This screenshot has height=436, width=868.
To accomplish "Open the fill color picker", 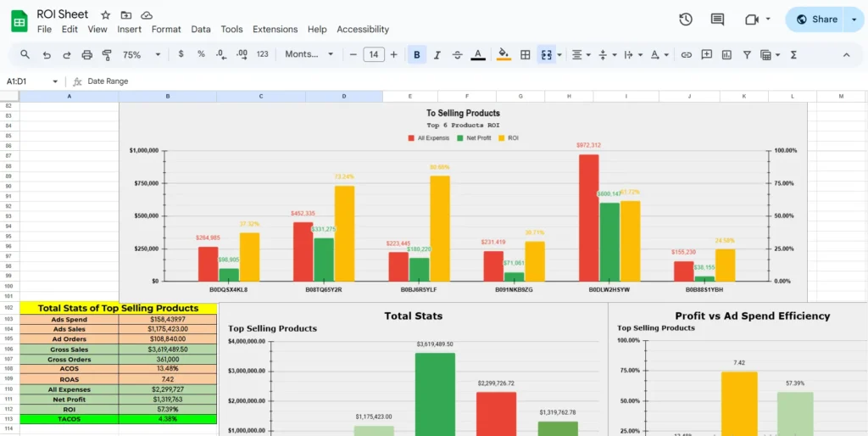I will click(x=504, y=54).
